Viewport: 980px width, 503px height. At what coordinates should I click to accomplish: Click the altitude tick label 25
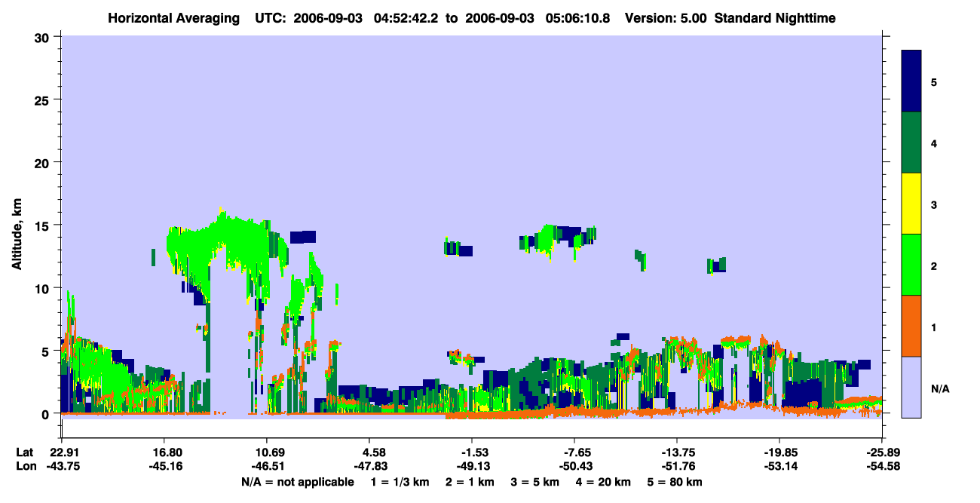coord(43,100)
